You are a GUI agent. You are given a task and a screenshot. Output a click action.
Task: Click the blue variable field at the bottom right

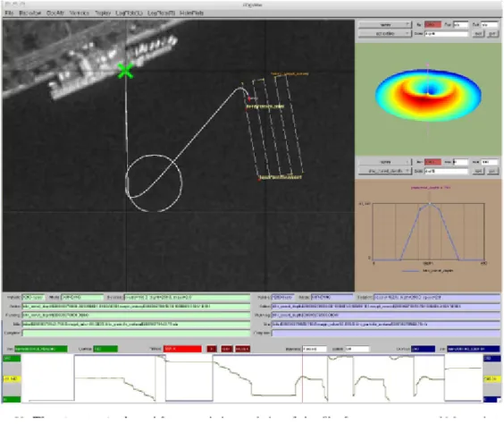click(473, 349)
